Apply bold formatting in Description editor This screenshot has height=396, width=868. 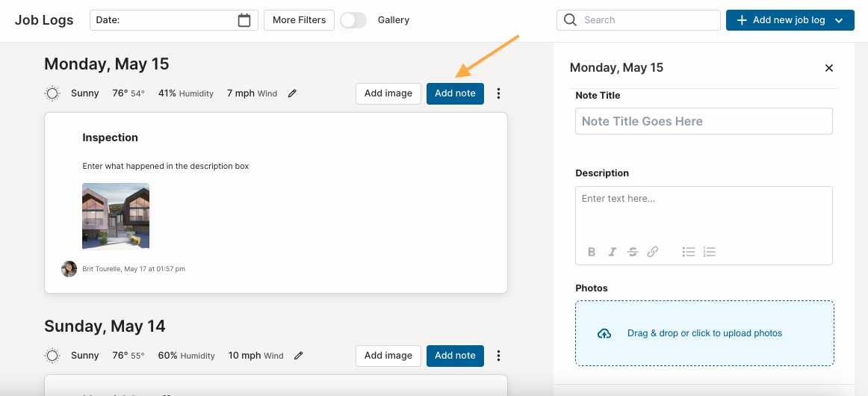coord(591,252)
